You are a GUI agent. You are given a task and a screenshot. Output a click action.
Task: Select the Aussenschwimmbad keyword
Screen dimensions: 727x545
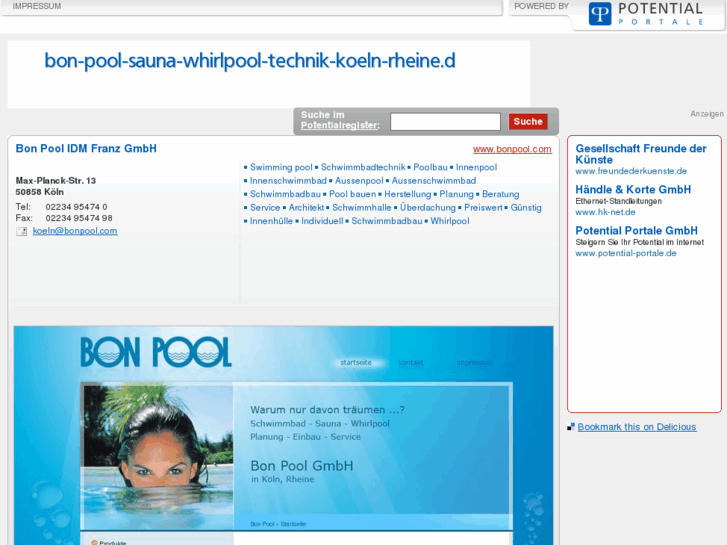pyautogui.click(x=434, y=180)
